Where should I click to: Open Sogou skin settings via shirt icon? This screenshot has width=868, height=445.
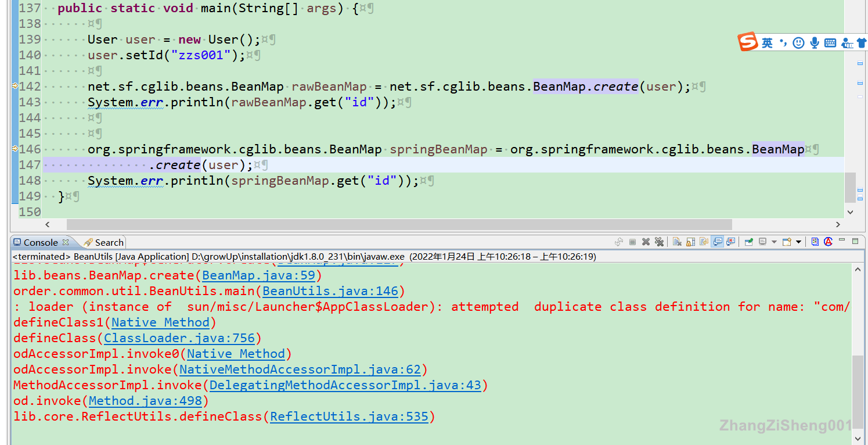coord(860,42)
